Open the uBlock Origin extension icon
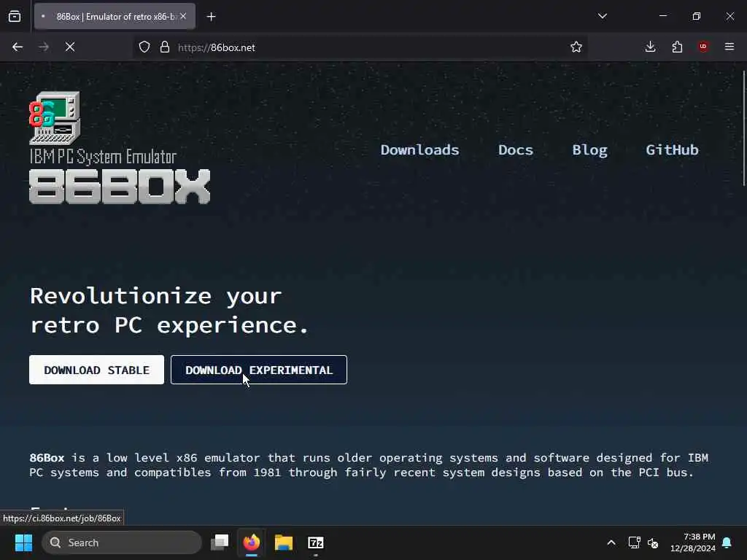 [703, 47]
